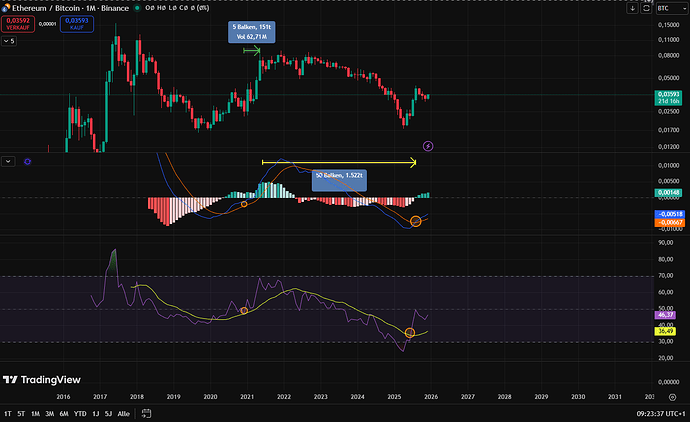690x422 pixels.
Task: Expand the indicator legend labeled 5
Action: click(11, 42)
